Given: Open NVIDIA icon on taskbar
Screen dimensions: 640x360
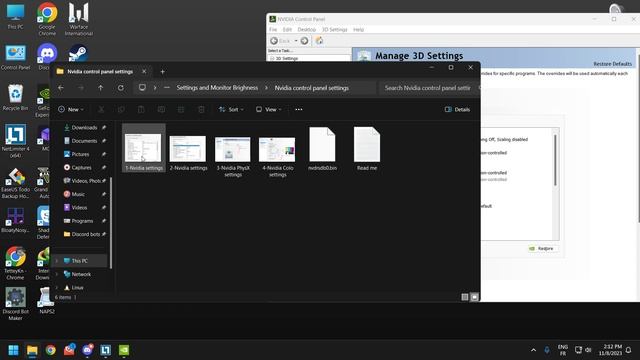Looking at the screenshot, I should [x=124, y=350].
